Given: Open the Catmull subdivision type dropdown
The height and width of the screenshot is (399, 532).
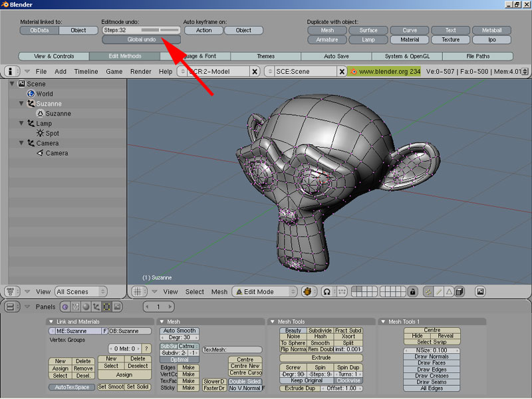Looking at the screenshot, I should click(x=188, y=346).
